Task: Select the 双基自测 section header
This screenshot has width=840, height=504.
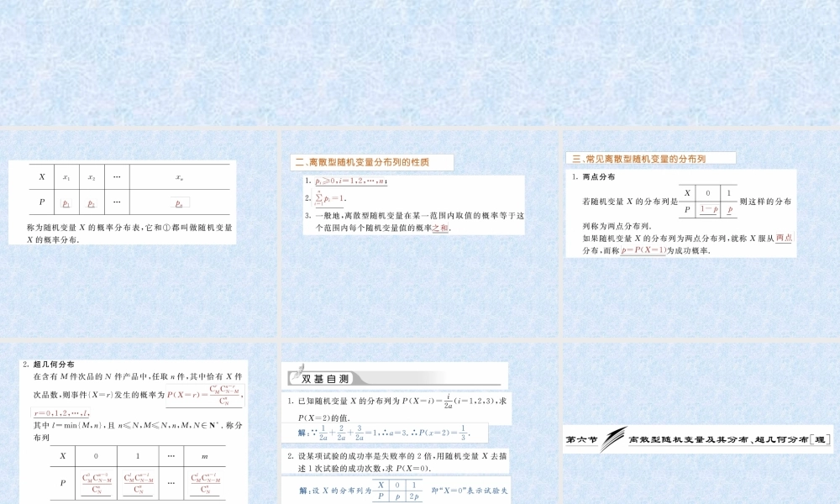Action: click(325, 379)
